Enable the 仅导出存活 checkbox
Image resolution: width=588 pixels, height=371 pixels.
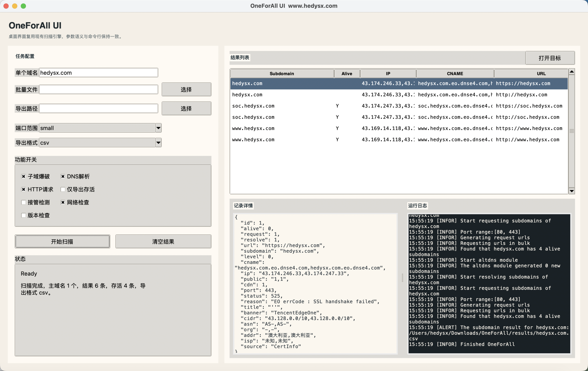[63, 189]
